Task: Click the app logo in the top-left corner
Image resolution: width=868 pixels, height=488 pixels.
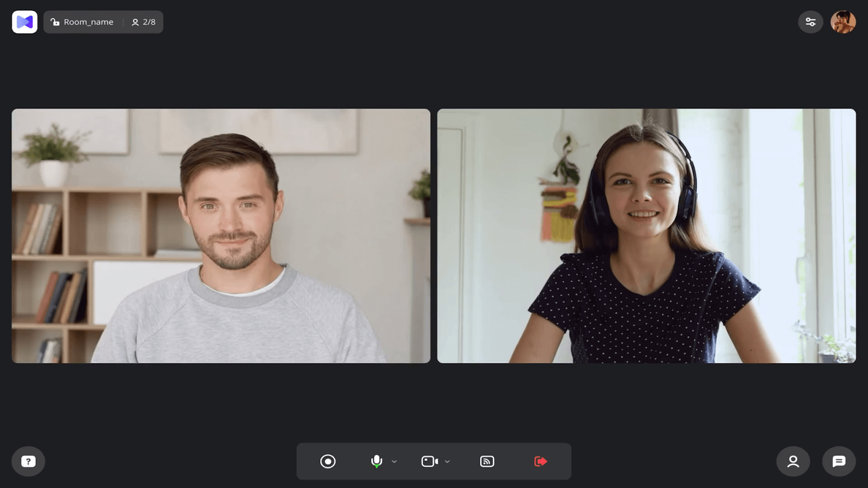Action: pyautogui.click(x=24, y=22)
